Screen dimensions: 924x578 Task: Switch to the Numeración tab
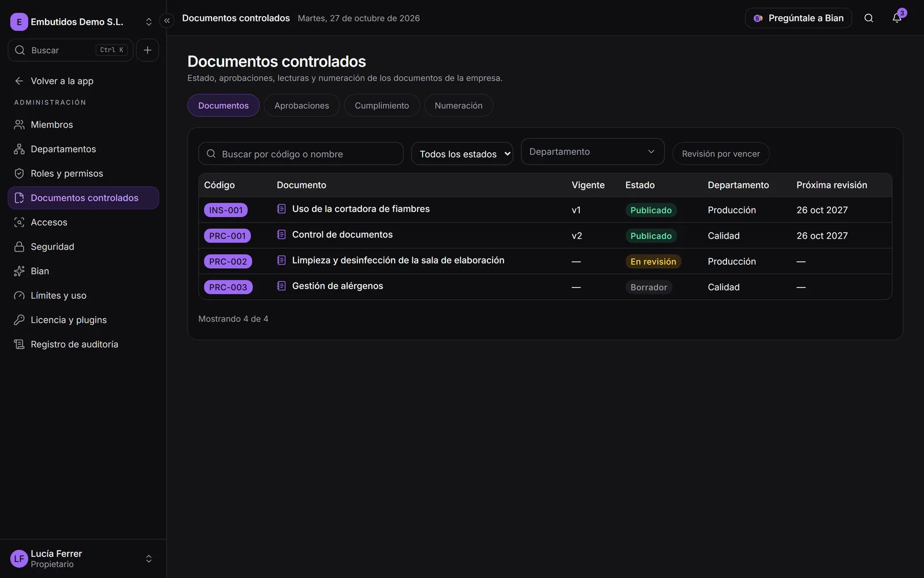(459, 105)
